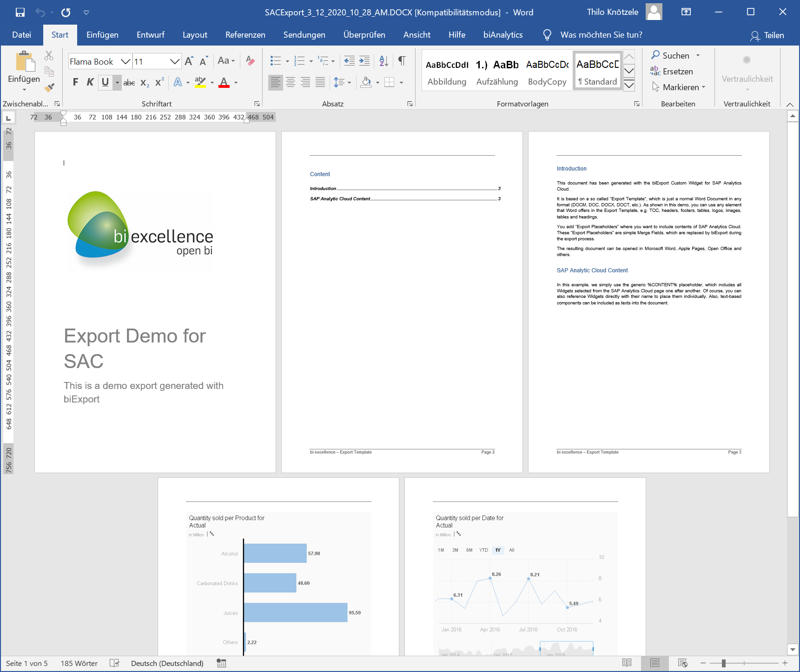
Task: Switch to Read Mode view
Action: tap(627, 663)
